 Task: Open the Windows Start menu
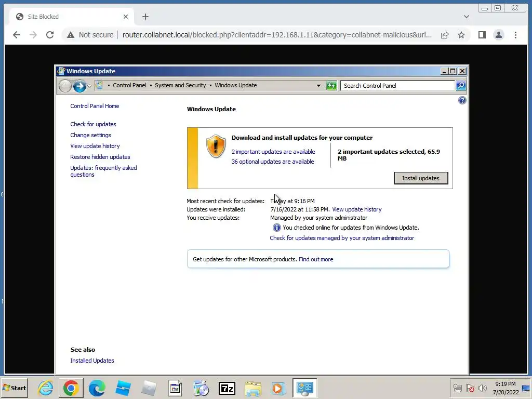coord(14,388)
